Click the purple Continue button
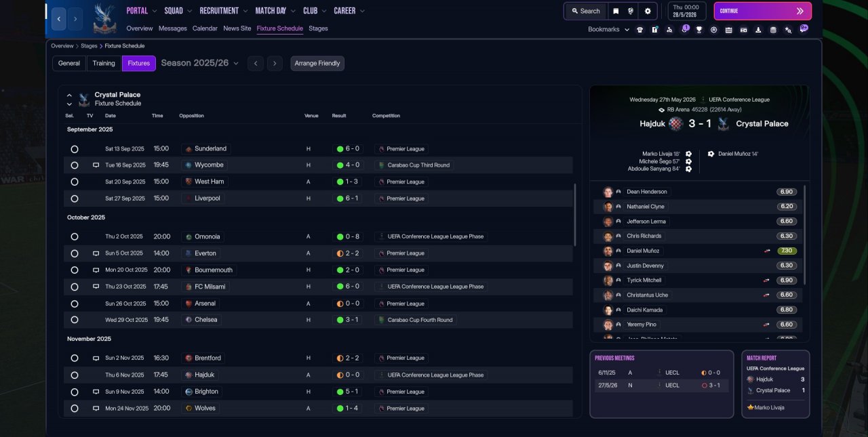 (x=763, y=11)
